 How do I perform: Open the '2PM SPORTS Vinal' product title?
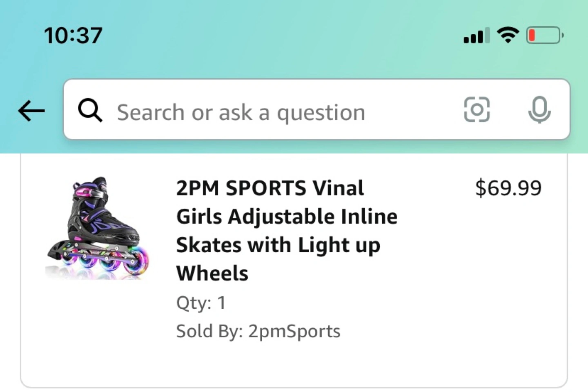coord(270,188)
